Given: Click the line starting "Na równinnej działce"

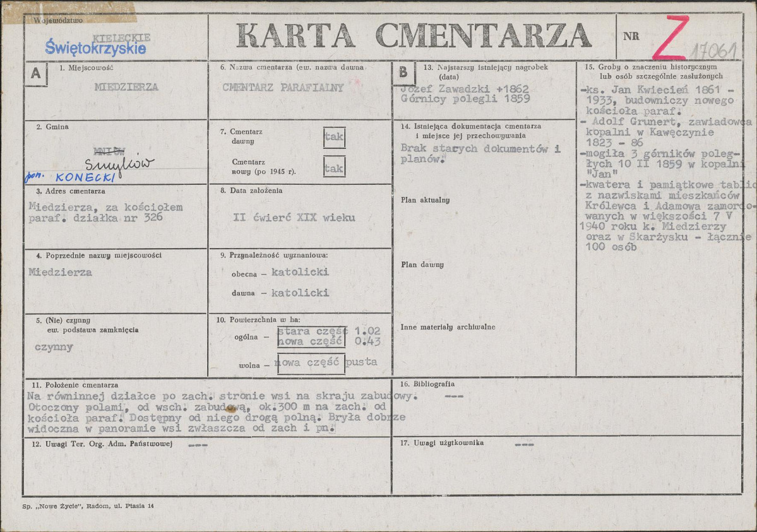Looking at the screenshot, I should click(223, 396).
